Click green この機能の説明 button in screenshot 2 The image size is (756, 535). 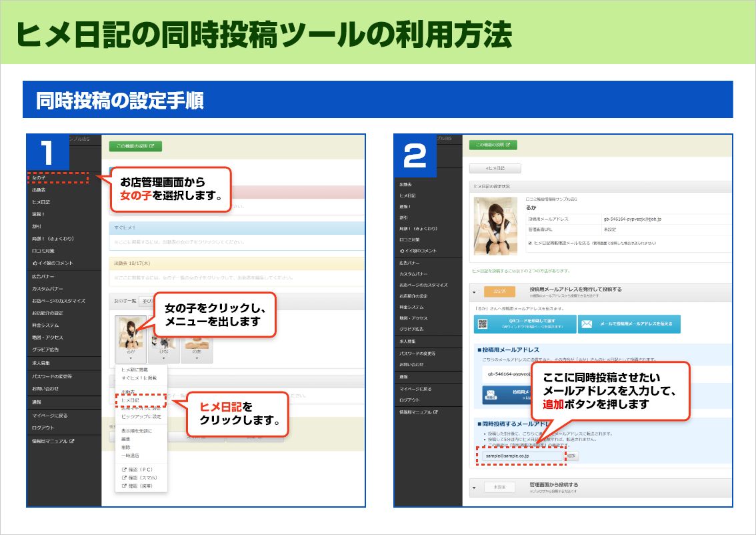pos(493,145)
